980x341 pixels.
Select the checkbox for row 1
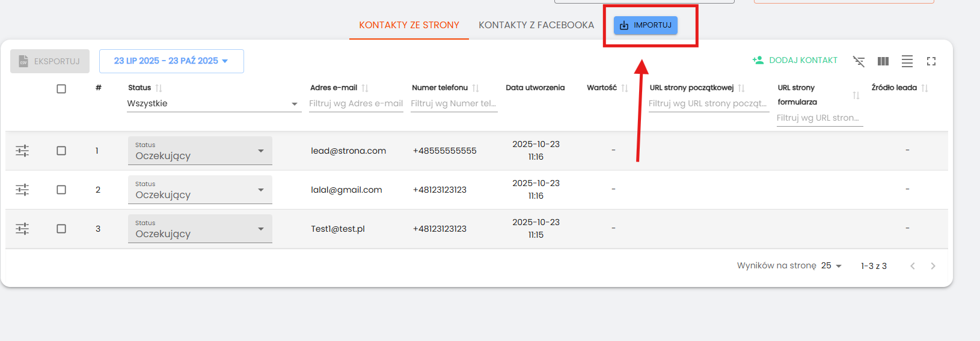coord(61,151)
